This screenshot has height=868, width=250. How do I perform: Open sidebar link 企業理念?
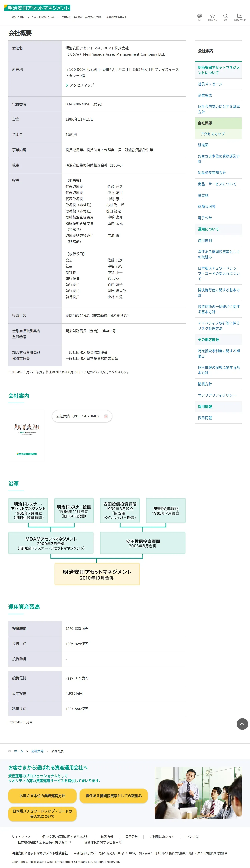pyautogui.click(x=218, y=95)
